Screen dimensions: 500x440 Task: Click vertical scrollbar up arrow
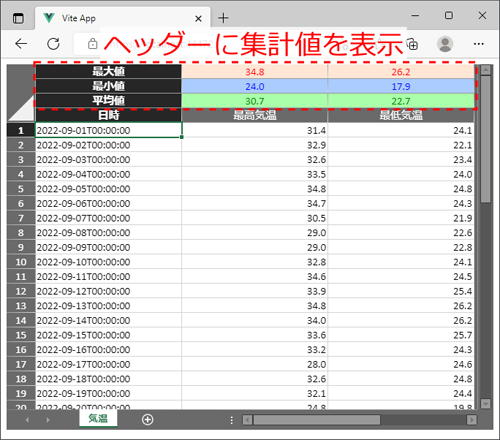(485, 70)
